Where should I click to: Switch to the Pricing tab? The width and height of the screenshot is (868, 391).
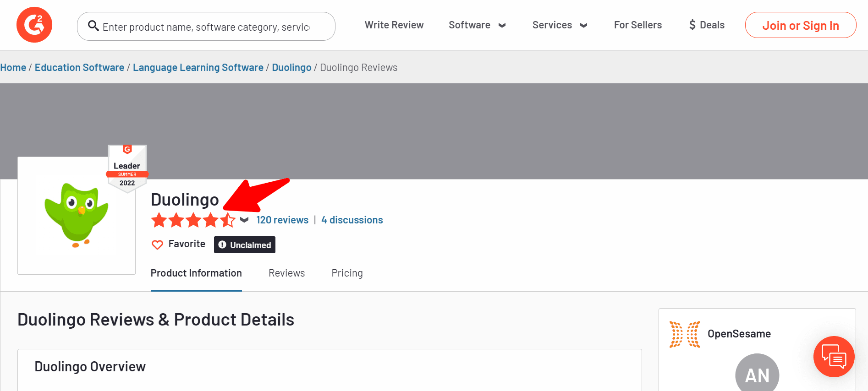347,273
